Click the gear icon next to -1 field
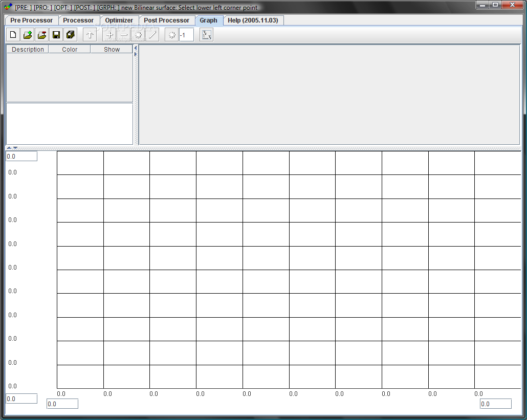The height and width of the screenshot is (420, 527). 172,35
